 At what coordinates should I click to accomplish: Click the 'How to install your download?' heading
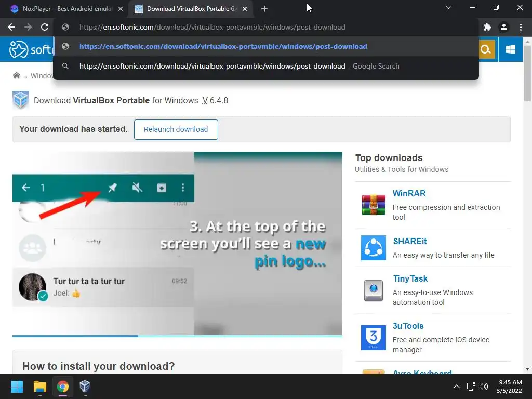coord(98,366)
